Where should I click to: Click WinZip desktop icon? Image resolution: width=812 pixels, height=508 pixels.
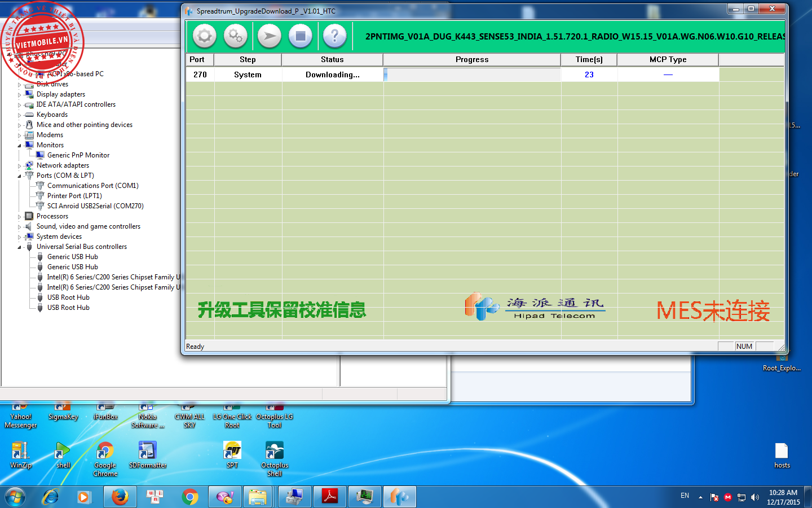pos(21,454)
